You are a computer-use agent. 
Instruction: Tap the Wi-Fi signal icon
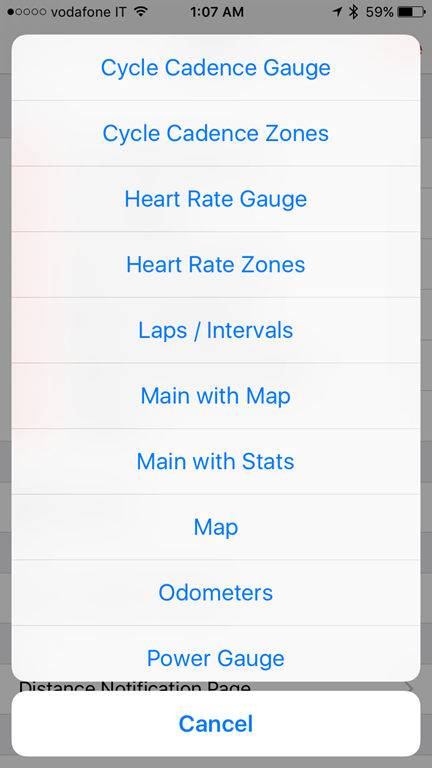[141, 12]
